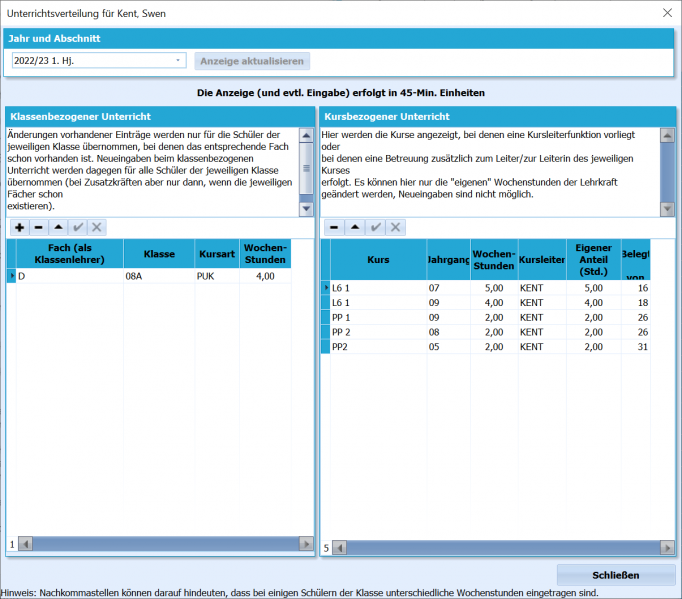The height and width of the screenshot is (599, 682).
Task: Click KENT Kursleiter cell in PP 1 row
Action: 542,318
